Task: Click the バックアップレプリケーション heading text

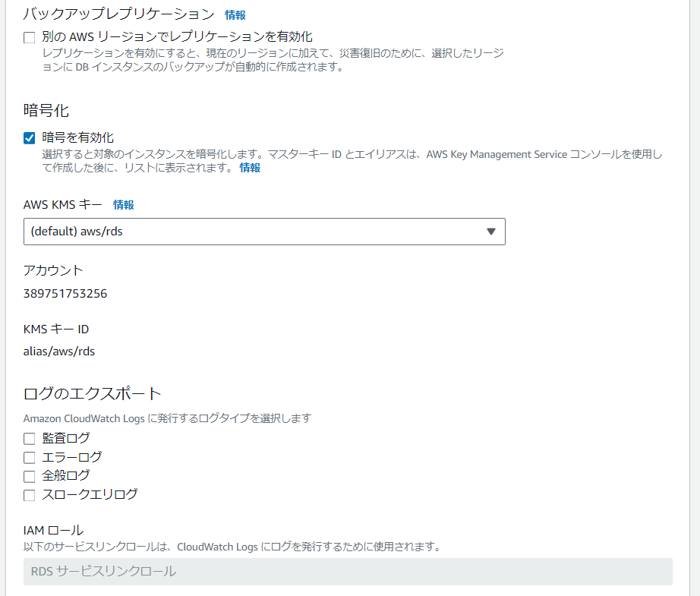Action: [119, 14]
